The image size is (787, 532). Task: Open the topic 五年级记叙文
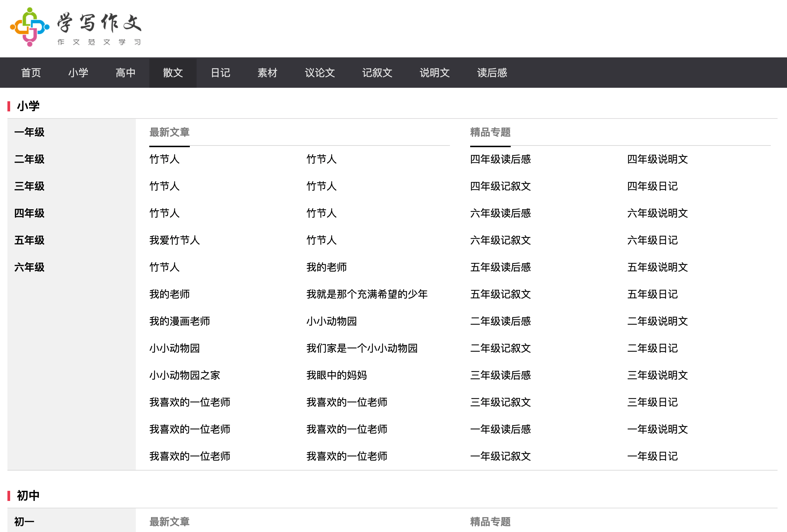501,294
